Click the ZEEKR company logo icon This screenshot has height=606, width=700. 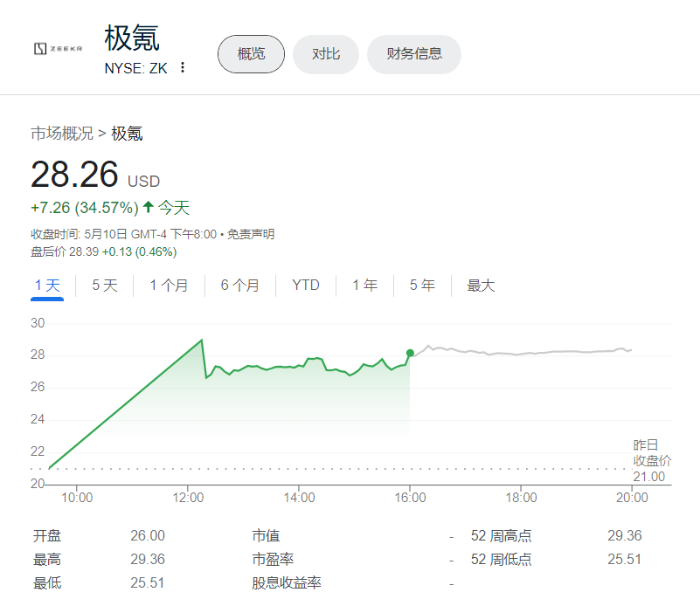point(40,48)
